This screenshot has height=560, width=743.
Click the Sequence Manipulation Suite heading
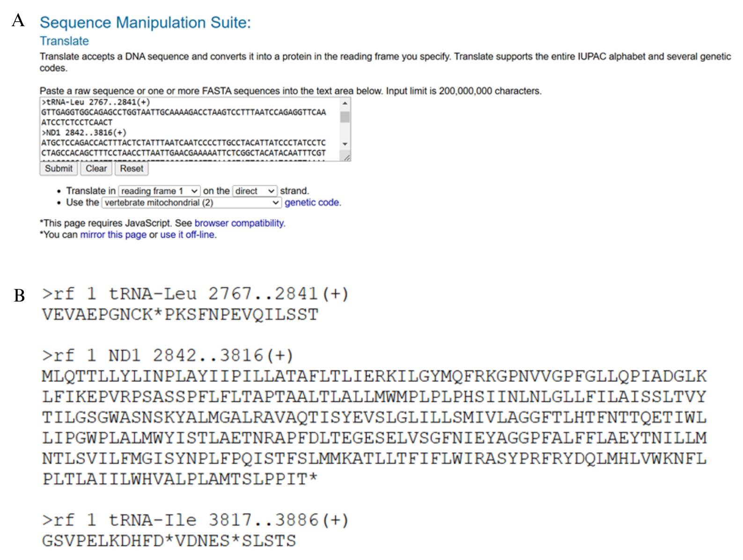[145, 22]
